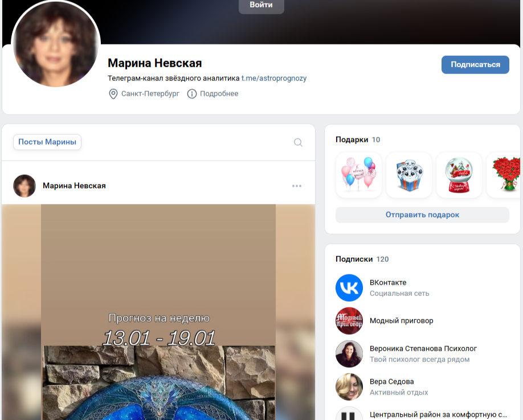523x420 pixels.
Task: Click Вероника Степанова's avatar
Action: coord(349,354)
